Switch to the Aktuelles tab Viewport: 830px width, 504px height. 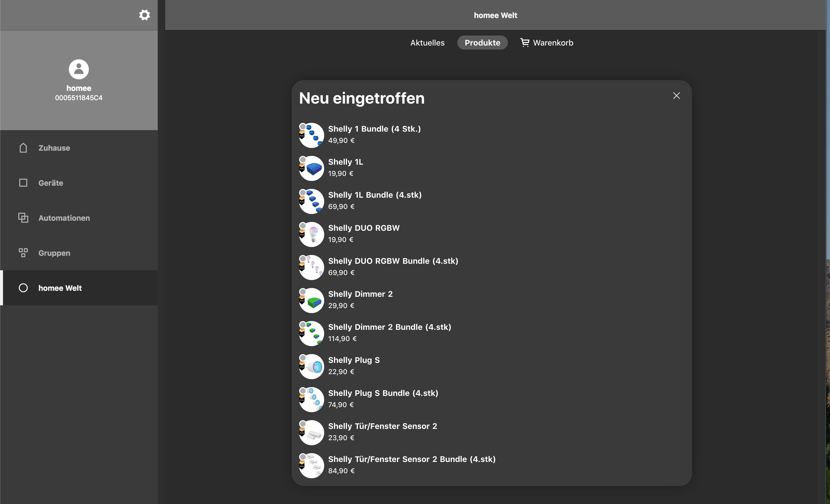coord(427,43)
